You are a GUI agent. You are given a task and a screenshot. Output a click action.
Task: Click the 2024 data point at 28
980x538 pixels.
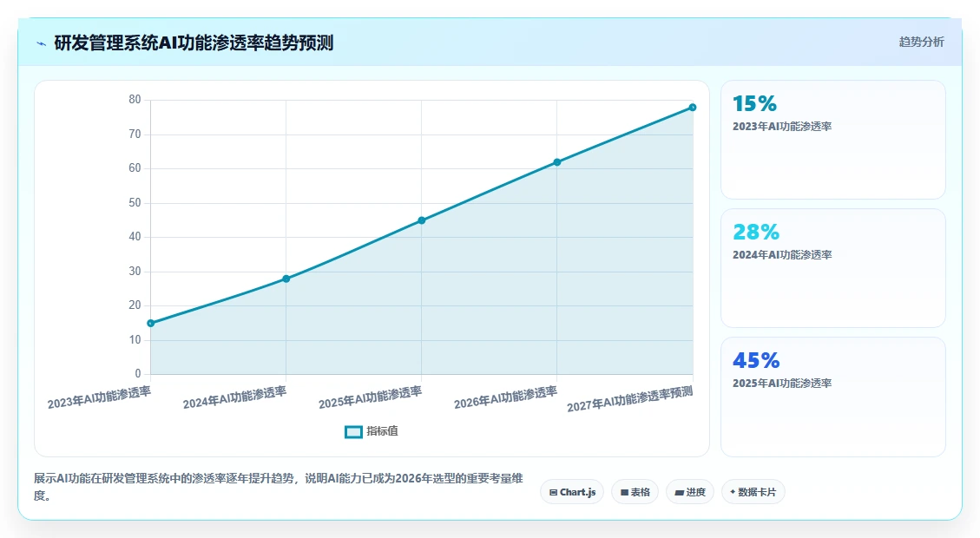pos(286,279)
